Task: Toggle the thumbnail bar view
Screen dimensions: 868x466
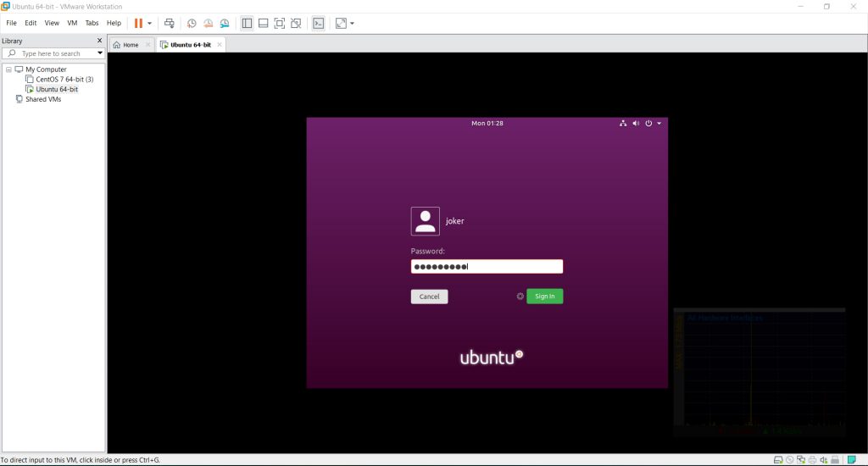Action: tap(264, 23)
